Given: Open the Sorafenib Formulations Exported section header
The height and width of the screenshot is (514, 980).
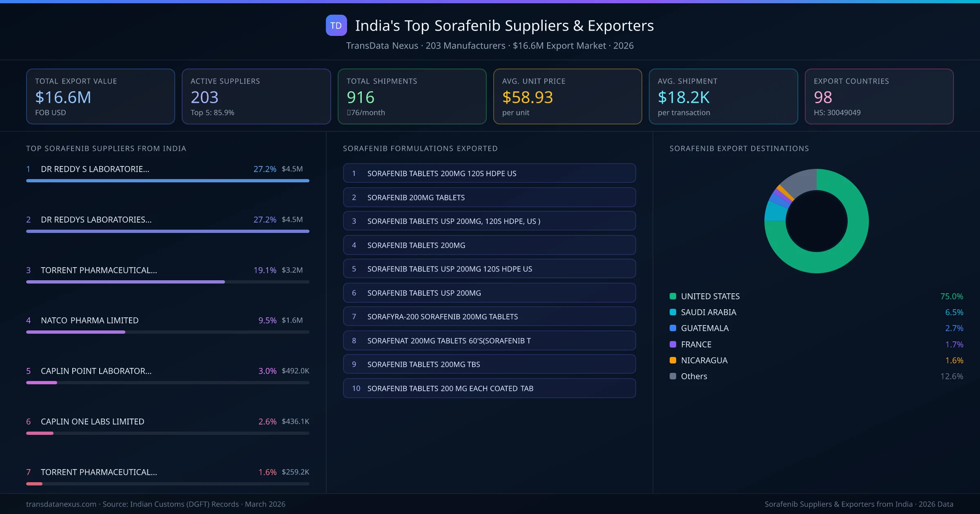Looking at the screenshot, I should [x=420, y=148].
